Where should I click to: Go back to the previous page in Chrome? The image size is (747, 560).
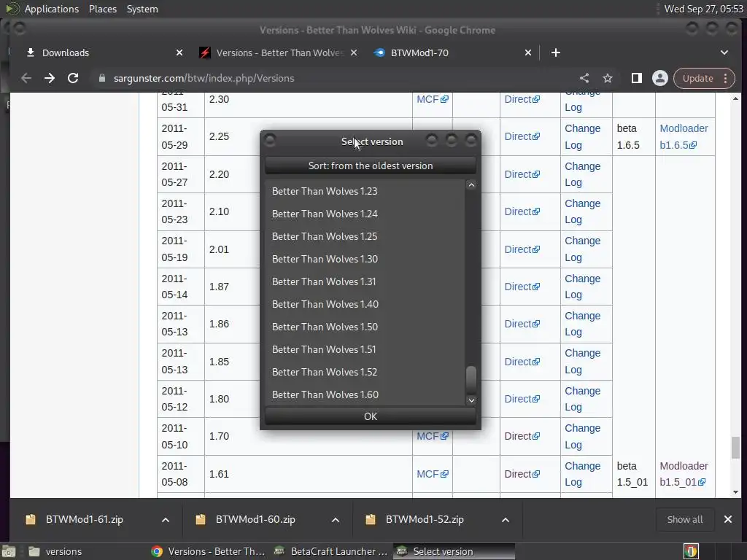click(26, 78)
